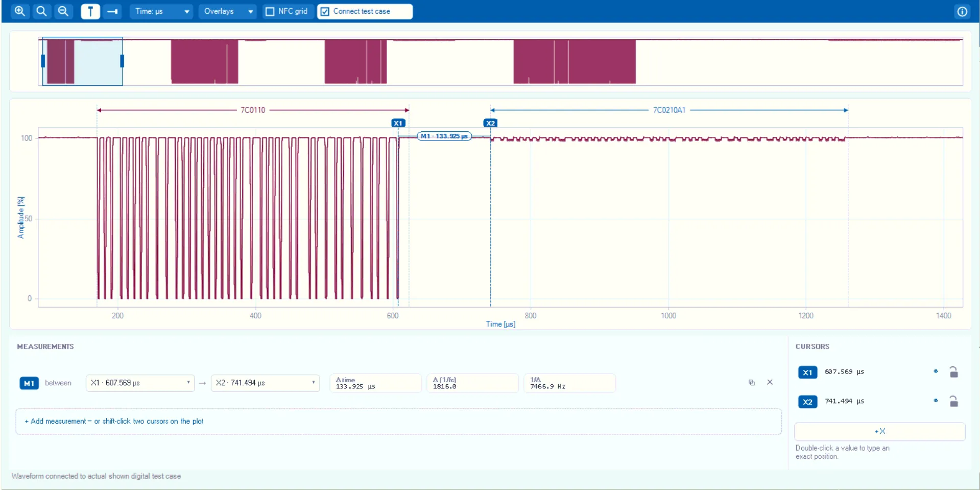Click the fourth burst in overview strip
Viewport: 980px width, 490px height.
tap(575, 61)
